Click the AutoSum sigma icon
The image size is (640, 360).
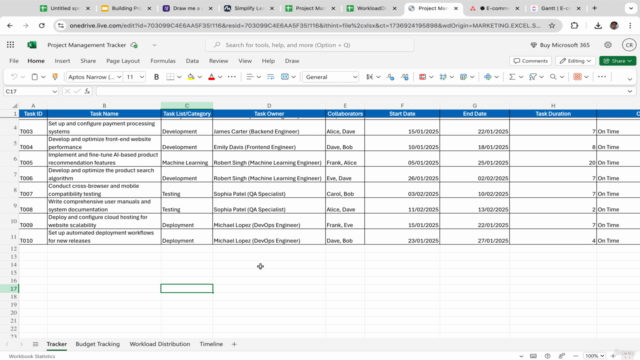[x=512, y=77]
